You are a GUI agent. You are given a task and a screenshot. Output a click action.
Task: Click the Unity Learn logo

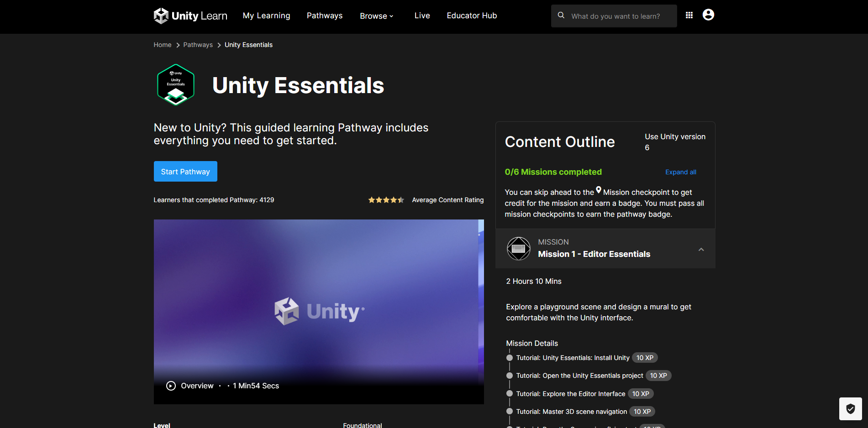coord(190,16)
